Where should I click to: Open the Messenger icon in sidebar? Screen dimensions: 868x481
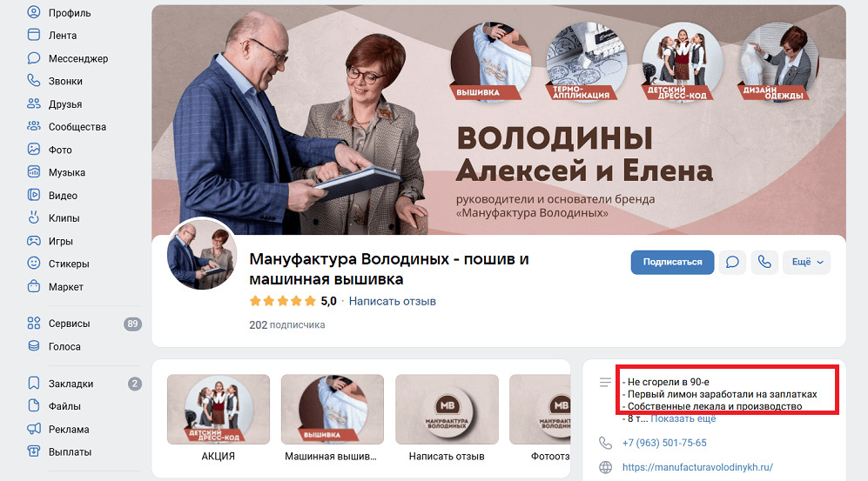pos(34,58)
